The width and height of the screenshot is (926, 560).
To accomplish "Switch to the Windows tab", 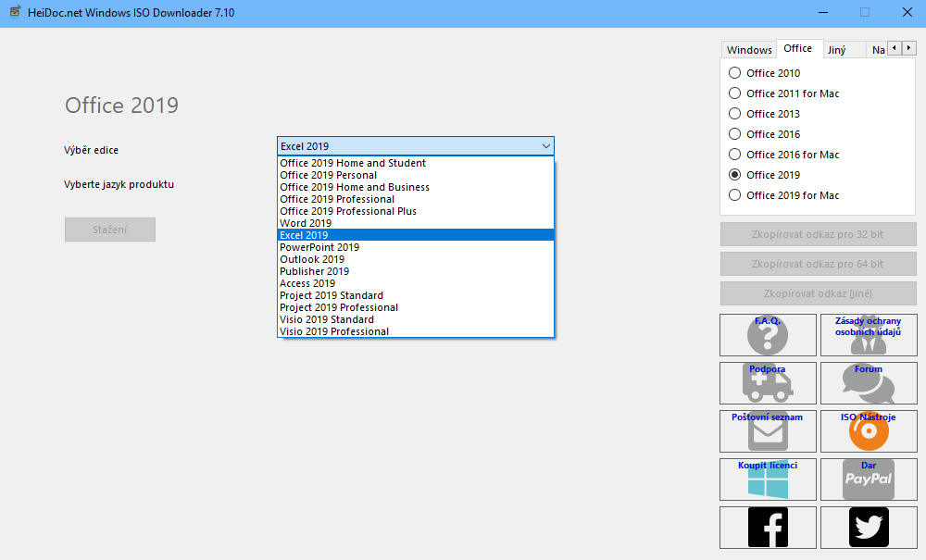I will point(749,50).
